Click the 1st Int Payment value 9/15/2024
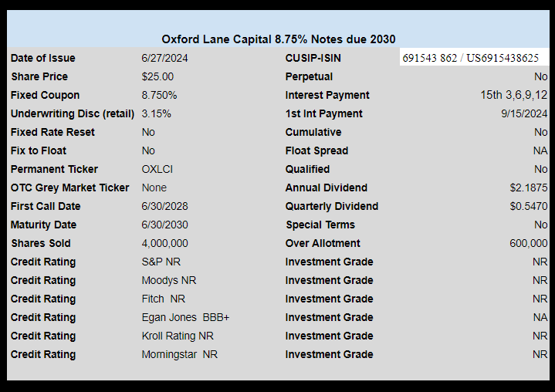 [524, 113]
